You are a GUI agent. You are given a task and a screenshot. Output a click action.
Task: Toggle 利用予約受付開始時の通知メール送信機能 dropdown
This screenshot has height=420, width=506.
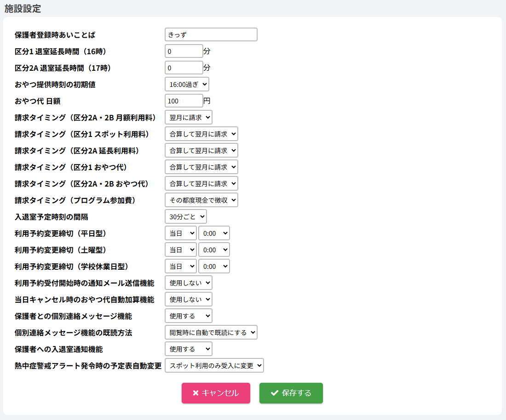coord(189,283)
